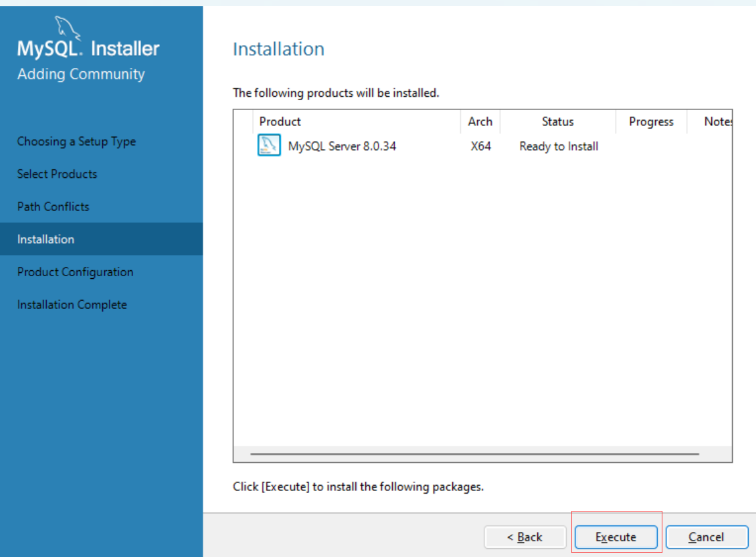Viewport: 756px width, 557px height.
Task: Click the Execute button to install
Action: pos(616,537)
